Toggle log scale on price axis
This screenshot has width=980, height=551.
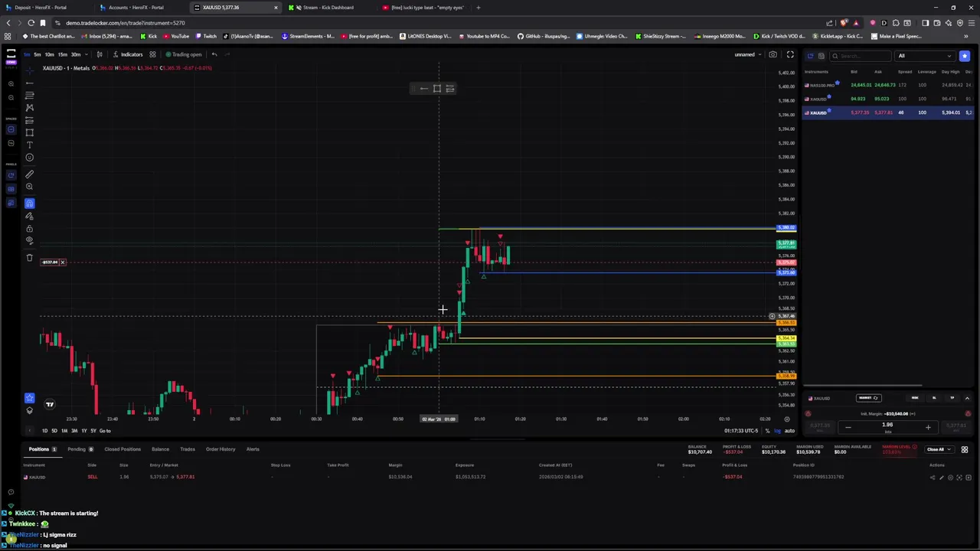coord(778,431)
